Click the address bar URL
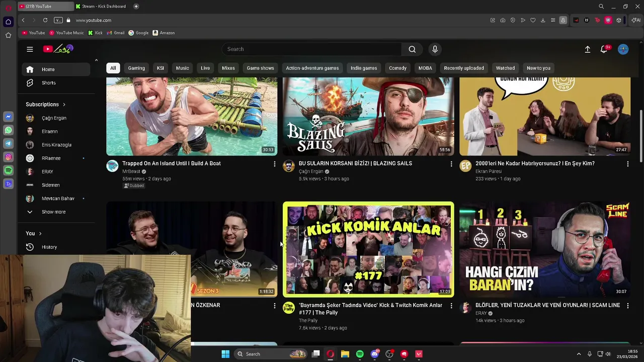 pyautogui.click(x=94, y=20)
